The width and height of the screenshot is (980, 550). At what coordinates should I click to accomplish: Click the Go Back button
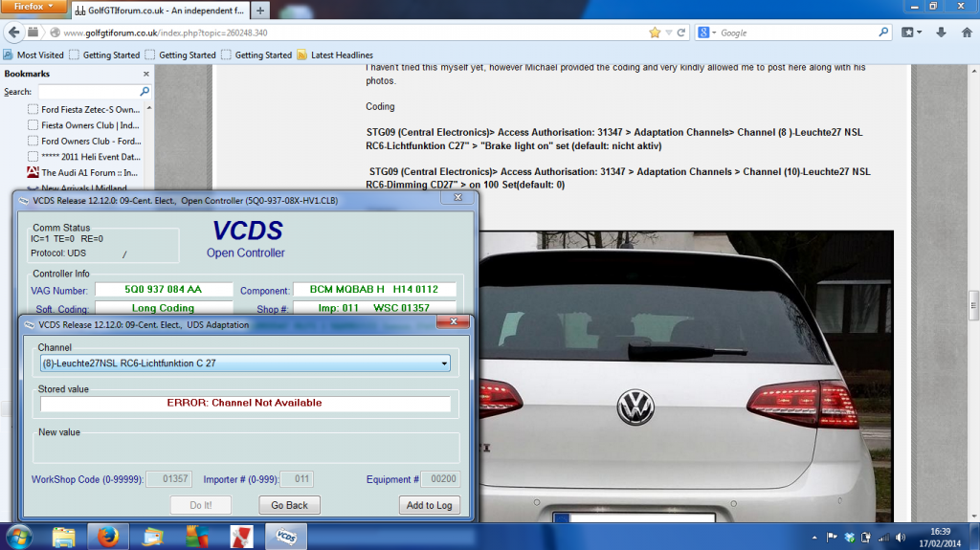(x=289, y=505)
